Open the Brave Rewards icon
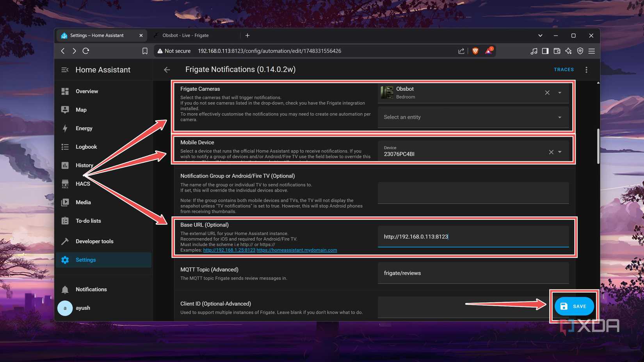Image resolution: width=644 pixels, height=362 pixels. (489, 51)
